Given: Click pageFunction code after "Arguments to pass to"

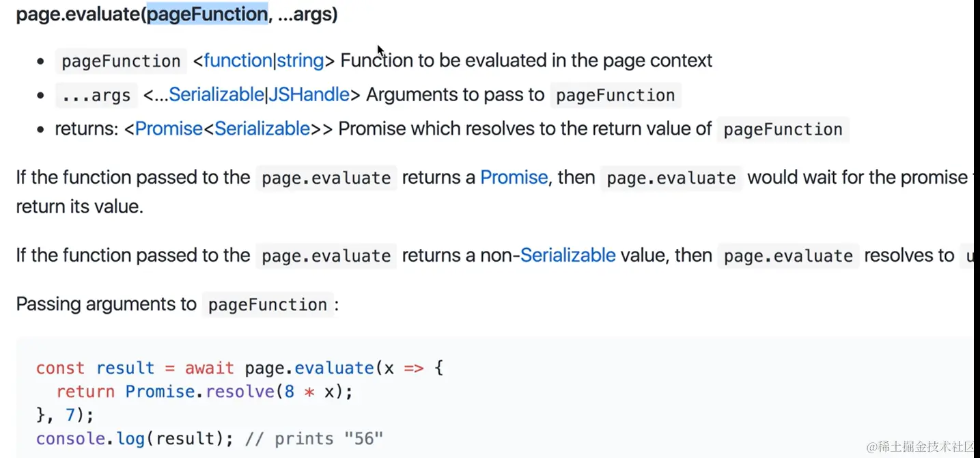Looking at the screenshot, I should pyautogui.click(x=615, y=96).
